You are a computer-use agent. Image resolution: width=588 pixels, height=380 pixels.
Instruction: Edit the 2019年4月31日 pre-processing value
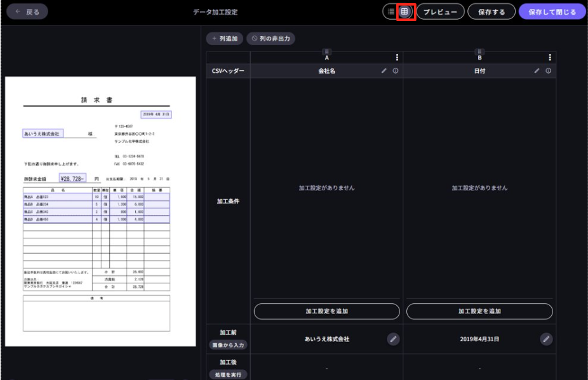point(546,339)
